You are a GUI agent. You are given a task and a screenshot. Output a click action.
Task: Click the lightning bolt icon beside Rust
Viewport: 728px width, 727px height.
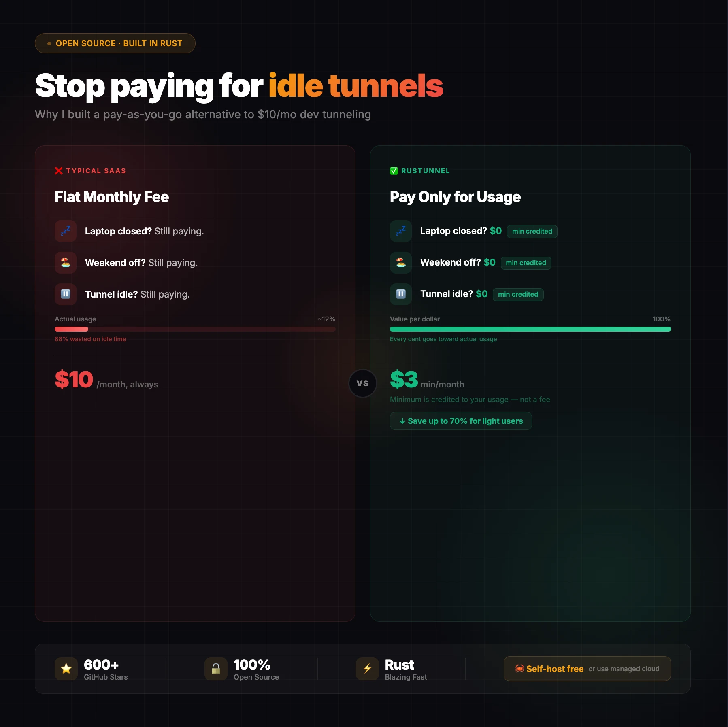pos(367,669)
